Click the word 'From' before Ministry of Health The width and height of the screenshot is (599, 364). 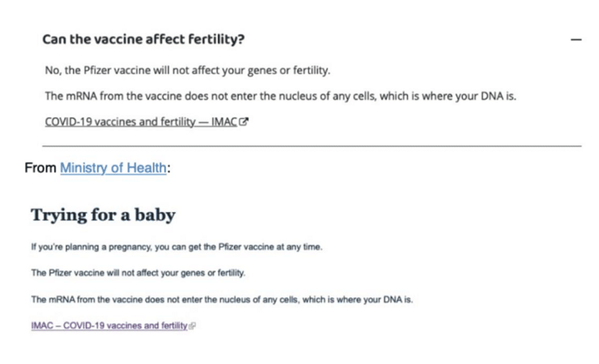tap(41, 168)
